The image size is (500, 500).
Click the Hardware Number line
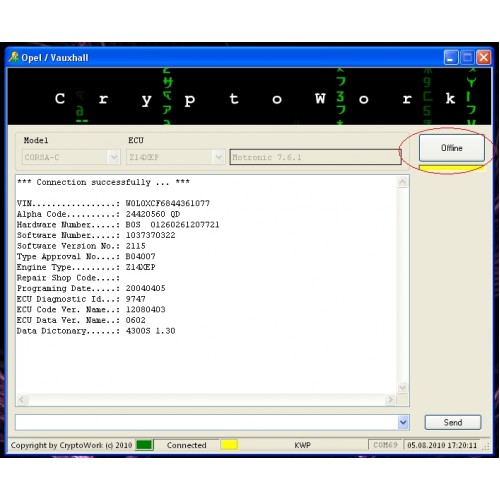click(118, 225)
